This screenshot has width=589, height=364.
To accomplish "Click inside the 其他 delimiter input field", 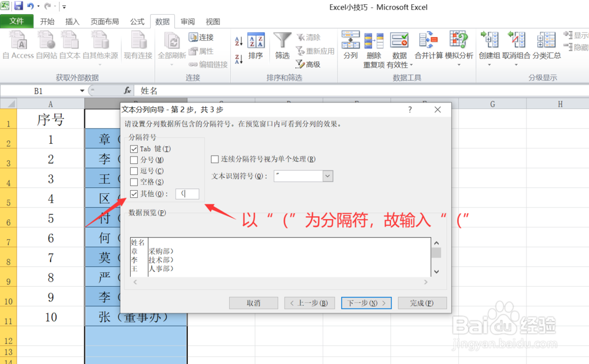I will point(187,193).
